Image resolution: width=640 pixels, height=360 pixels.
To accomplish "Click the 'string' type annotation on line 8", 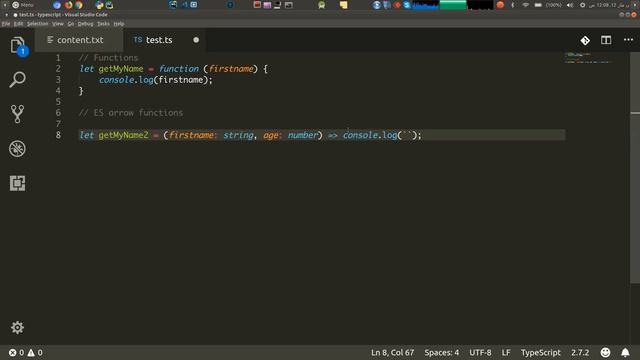I will (x=238, y=135).
